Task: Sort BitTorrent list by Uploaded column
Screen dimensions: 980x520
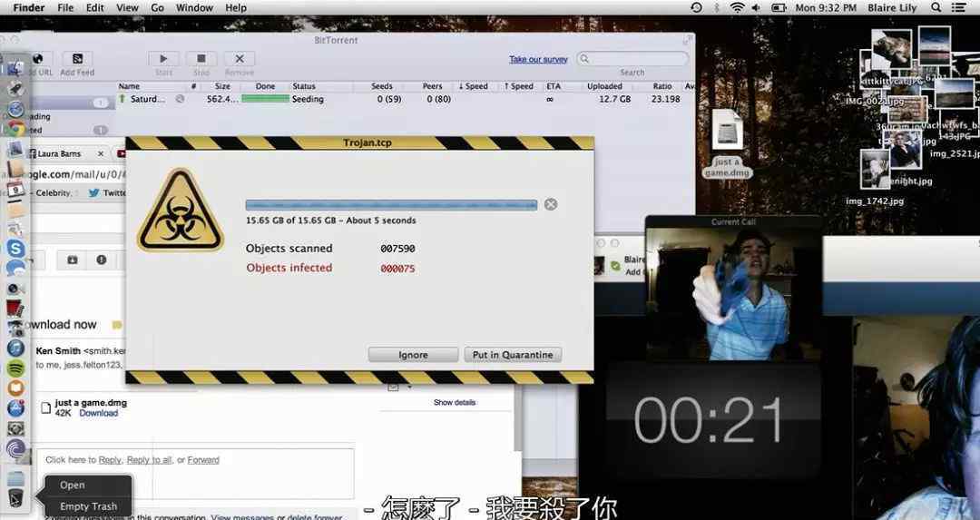Action: tap(604, 86)
